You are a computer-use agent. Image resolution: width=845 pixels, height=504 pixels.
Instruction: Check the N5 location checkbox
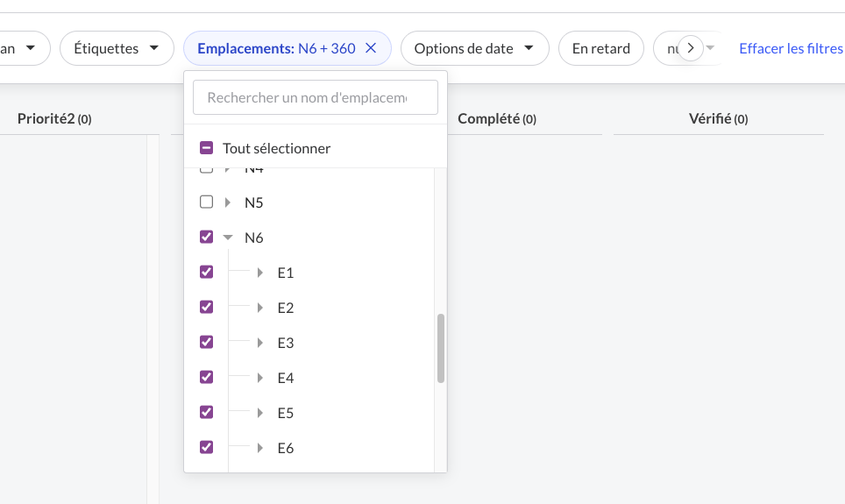pyautogui.click(x=206, y=202)
